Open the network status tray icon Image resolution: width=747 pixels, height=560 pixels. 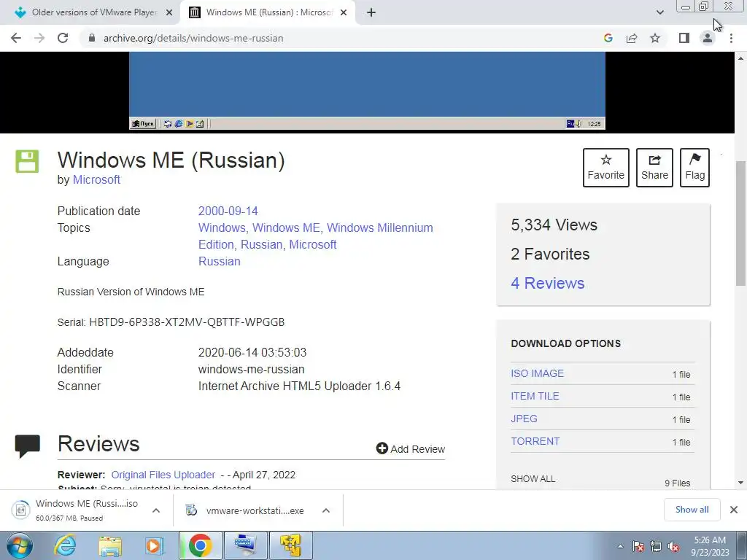tap(656, 547)
